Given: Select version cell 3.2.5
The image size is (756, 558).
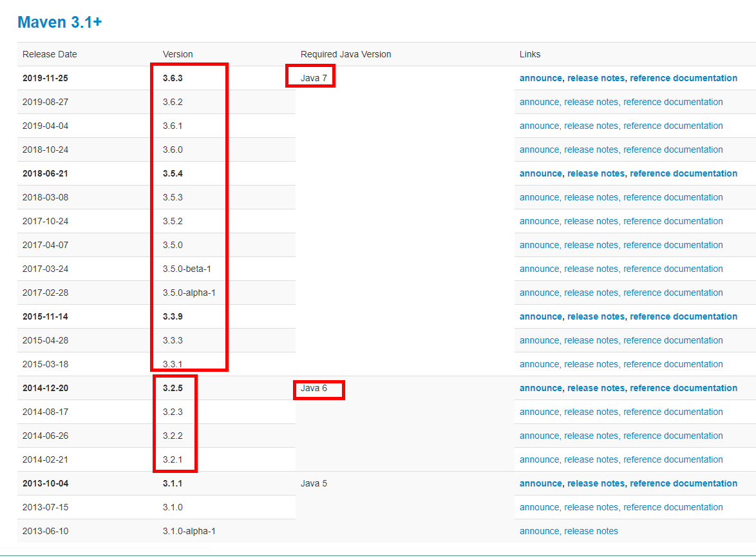Looking at the screenshot, I should (173, 389).
